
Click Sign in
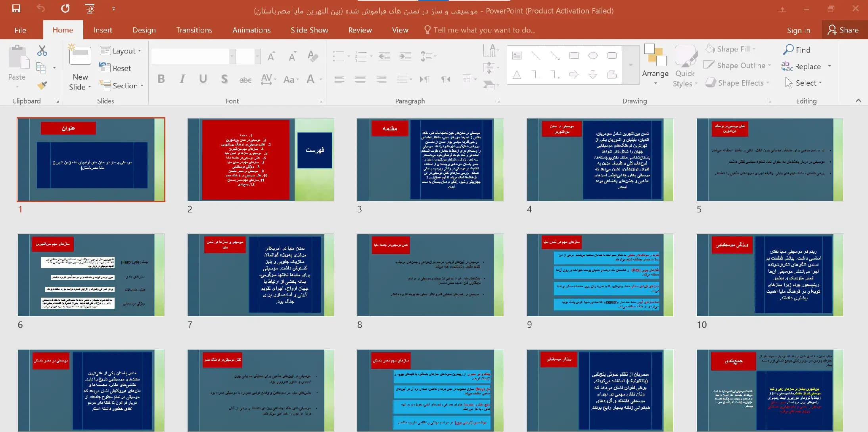tap(798, 31)
